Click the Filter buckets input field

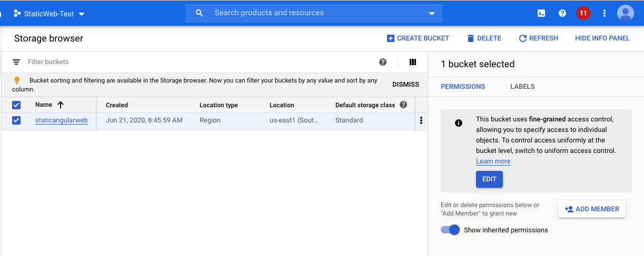click(x=200, y=62)
